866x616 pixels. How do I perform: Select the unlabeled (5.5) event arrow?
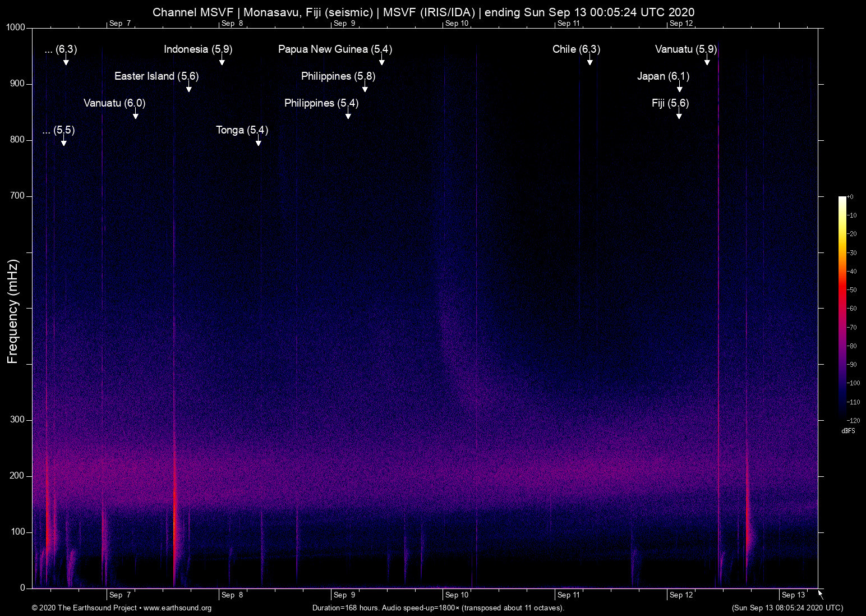coord(63,143)
